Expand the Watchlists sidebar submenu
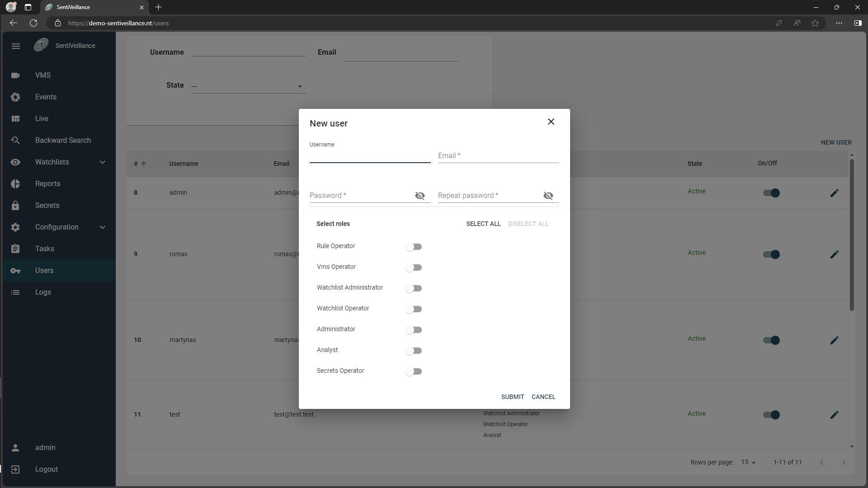This screenshot has width=868, height=488. pyautogui.click(x=103, y=162)
